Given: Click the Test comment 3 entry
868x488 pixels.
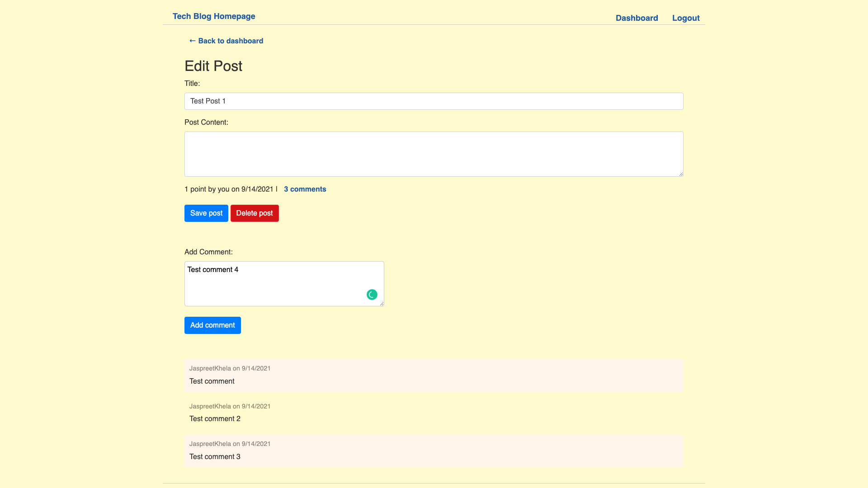Looking at the screenshot, I should point(215,456).
